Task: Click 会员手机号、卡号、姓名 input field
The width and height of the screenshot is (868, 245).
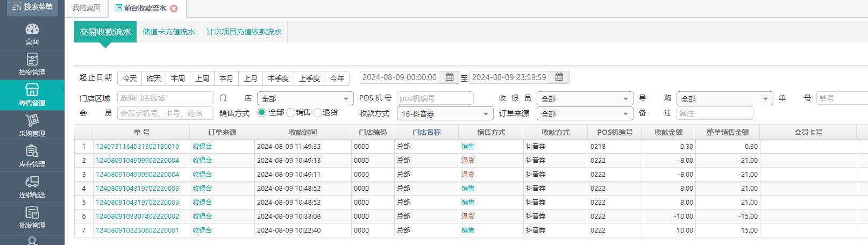Action: tap(166, 113)
